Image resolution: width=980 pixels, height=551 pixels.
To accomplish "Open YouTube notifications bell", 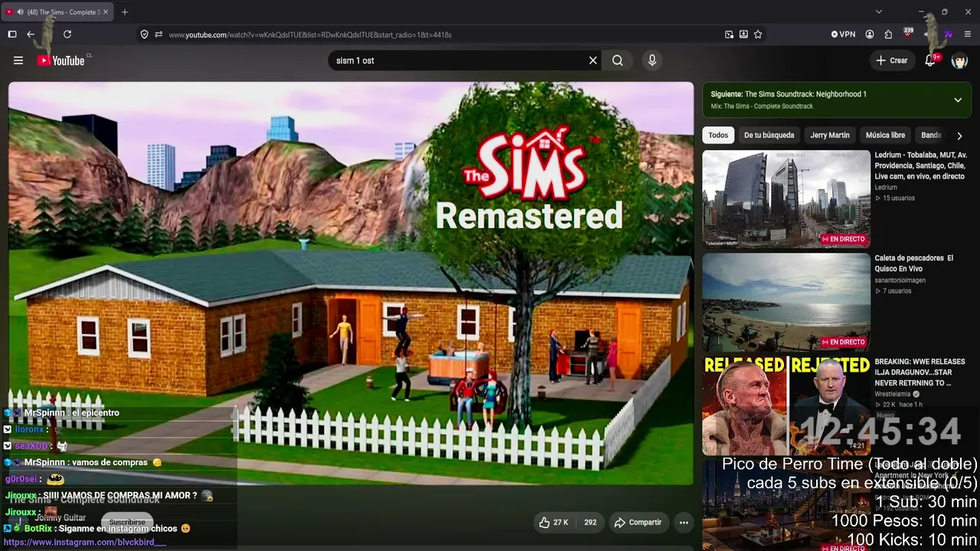I will click(x=930, y=60).
